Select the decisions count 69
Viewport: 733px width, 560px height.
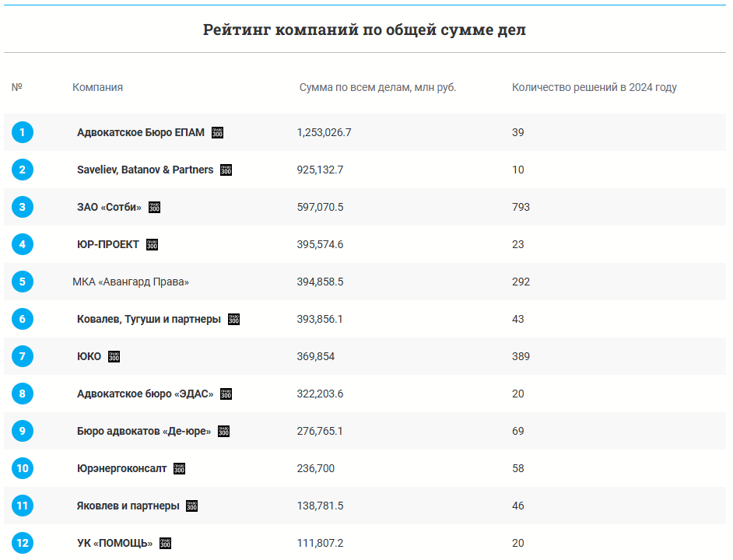(x=518, y=431)
